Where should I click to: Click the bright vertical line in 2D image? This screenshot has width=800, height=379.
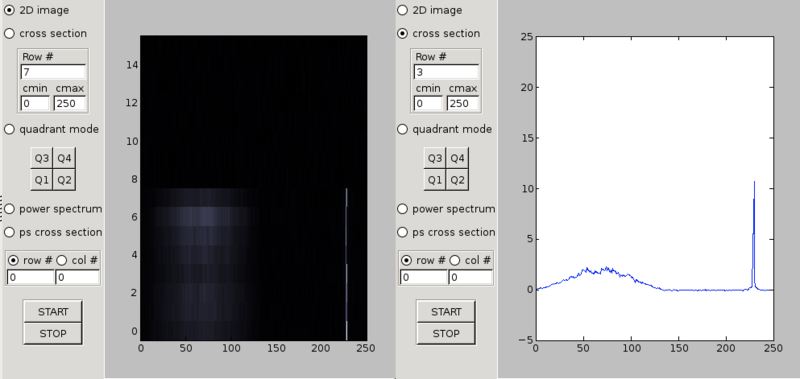pyautogui.click(x=346, y=264)
